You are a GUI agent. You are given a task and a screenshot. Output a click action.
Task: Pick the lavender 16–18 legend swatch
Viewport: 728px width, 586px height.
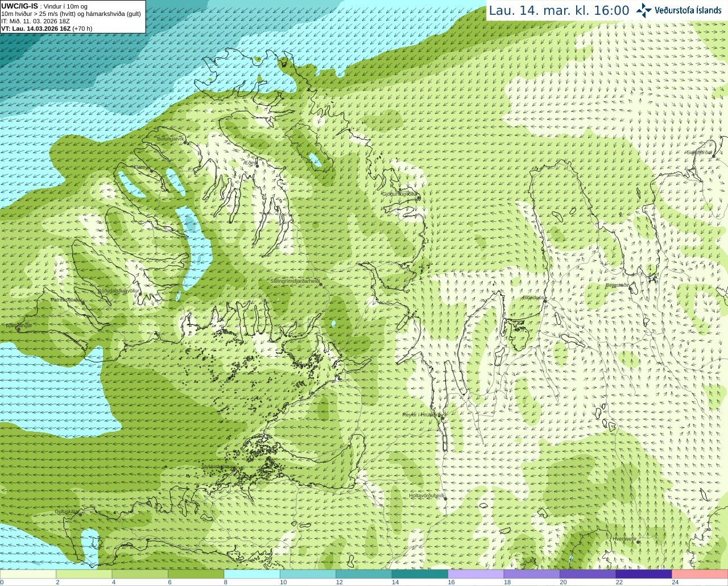tap(475, 574)
